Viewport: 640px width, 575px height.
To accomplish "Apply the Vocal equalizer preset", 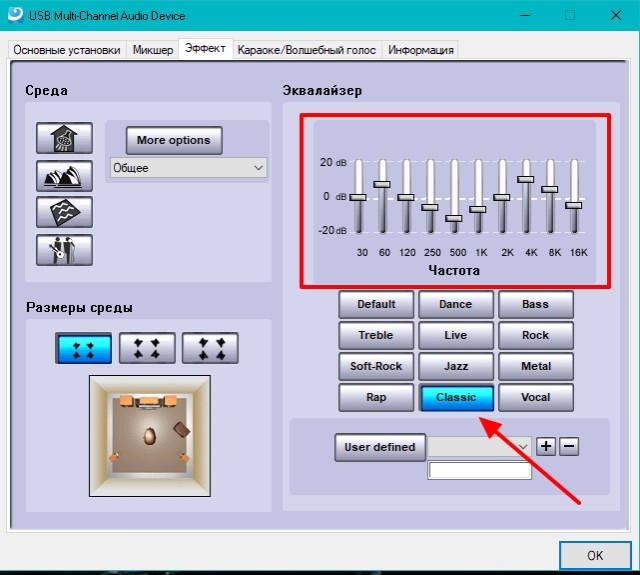I will [x=536, y=397].
